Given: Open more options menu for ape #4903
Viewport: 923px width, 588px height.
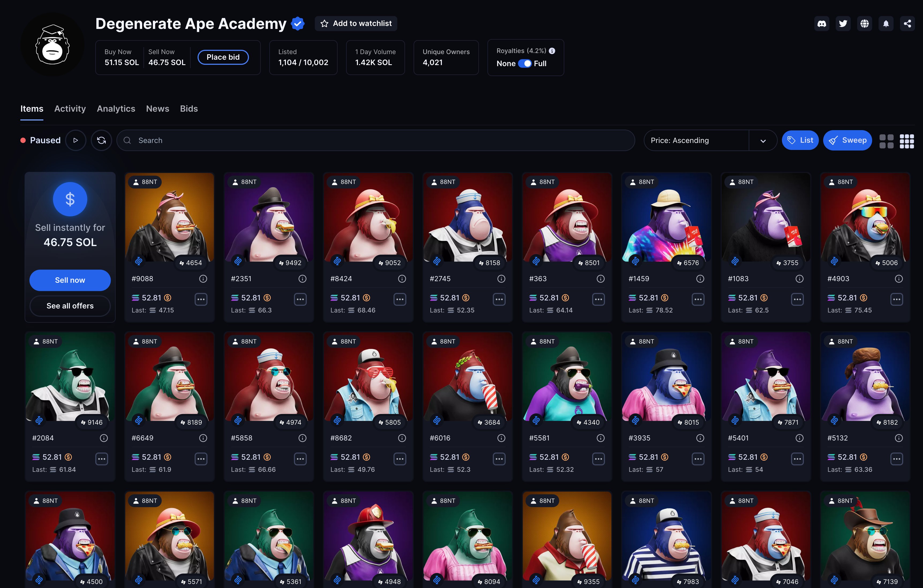Looking at the screenshot, I should pos(896,299).
